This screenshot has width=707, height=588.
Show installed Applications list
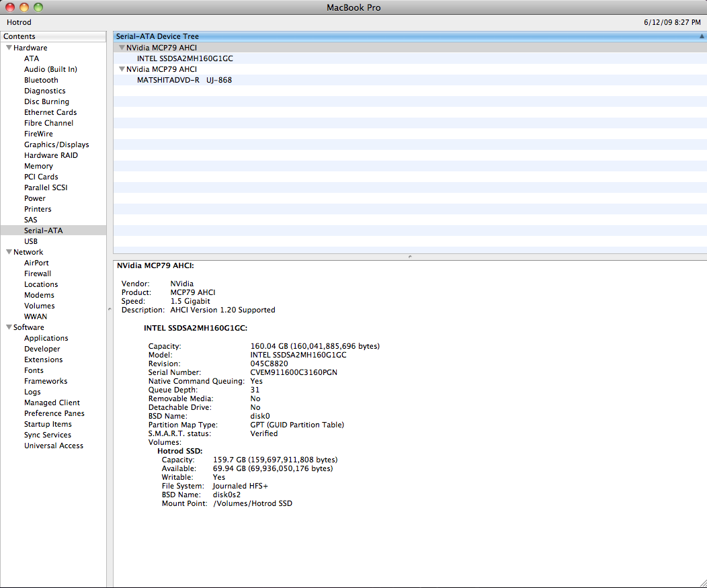[46, 338]
